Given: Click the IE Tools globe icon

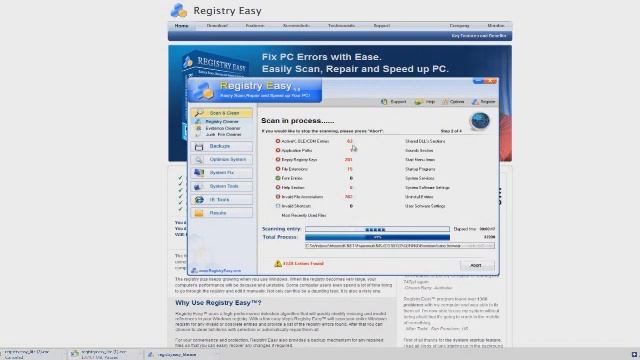Looking at the screenshot, I should [x=199, y=200].
